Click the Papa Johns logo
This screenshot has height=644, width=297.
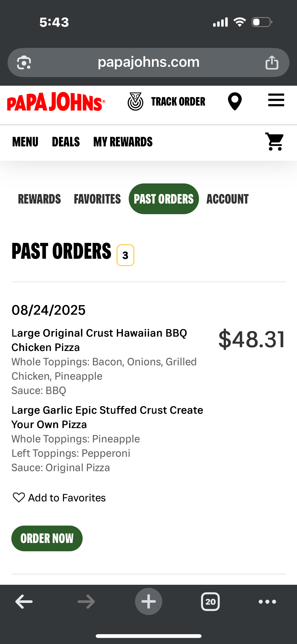(x=56, y=102)
